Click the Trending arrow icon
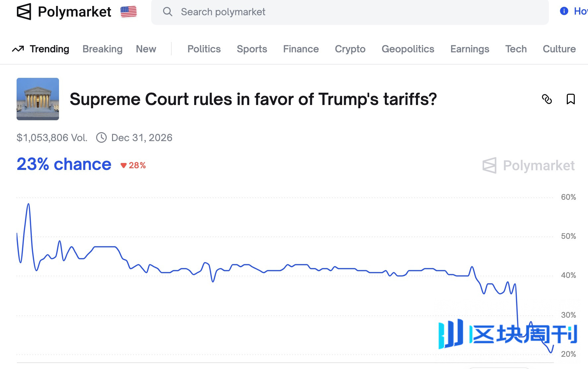The image size is (588, 369). [x=18, y=49]
